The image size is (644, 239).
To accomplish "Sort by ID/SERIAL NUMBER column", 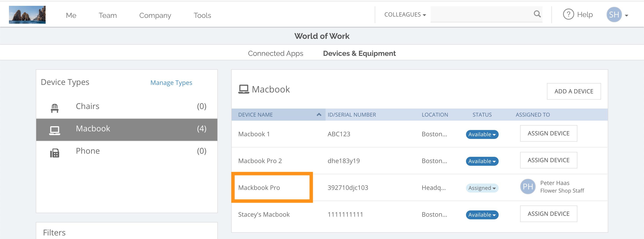I will [352, 115].
